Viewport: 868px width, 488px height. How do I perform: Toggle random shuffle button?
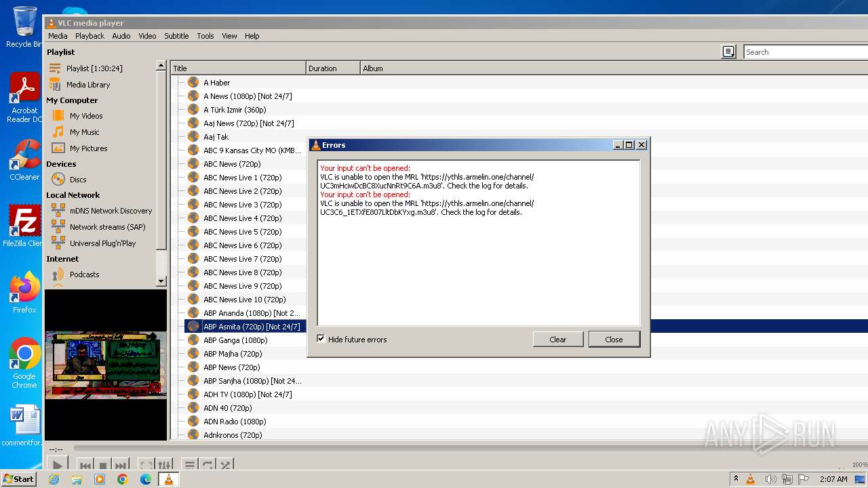pos(226,466)
